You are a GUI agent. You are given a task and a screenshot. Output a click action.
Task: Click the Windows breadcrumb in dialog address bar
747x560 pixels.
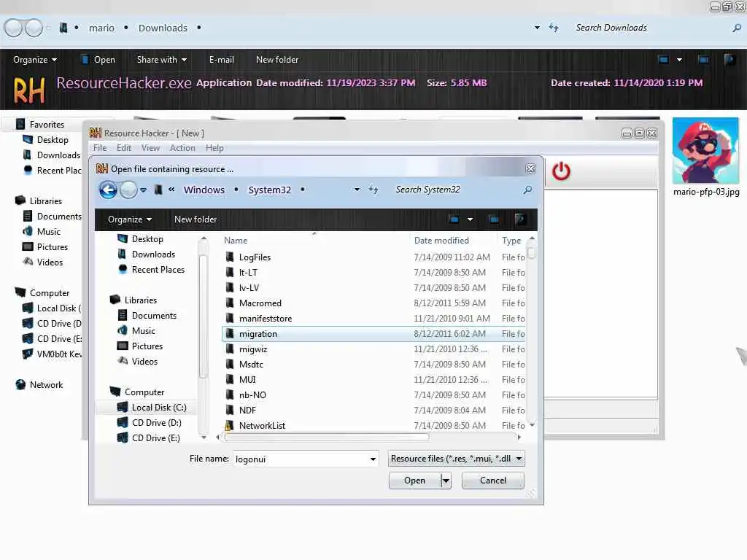coord(204,190)
